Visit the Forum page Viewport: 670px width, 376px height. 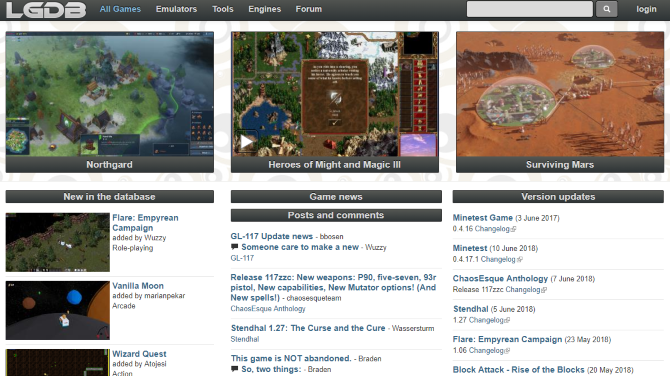(x=309, y=9)
